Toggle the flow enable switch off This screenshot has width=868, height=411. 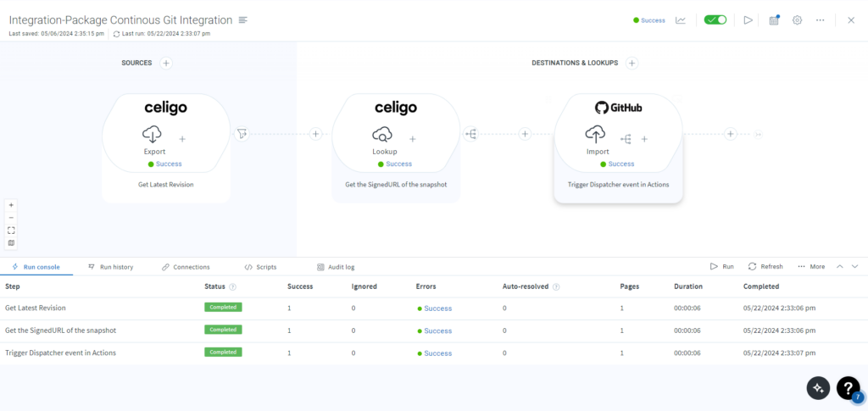coord(715,20)
